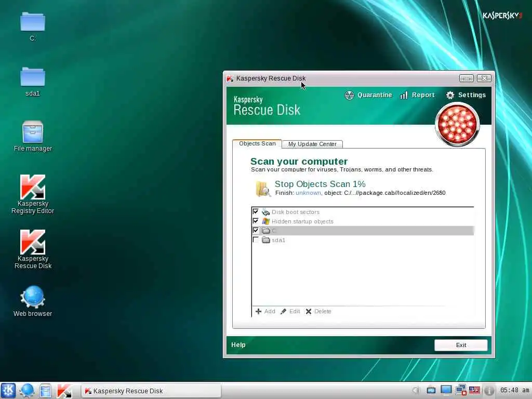Click the title bar Kaspersky icon
Screen dimensions: 532x399
(230, 78)
